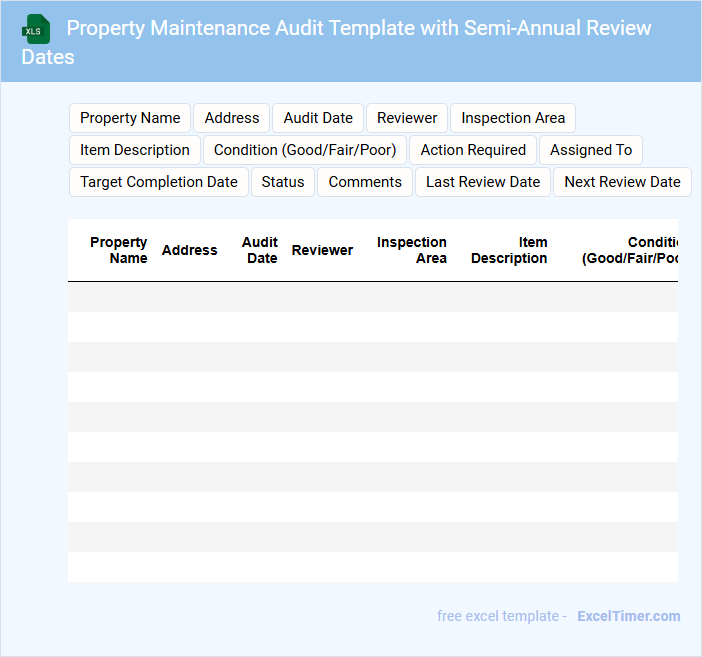Choose the Inspection Area tag
The height and width of the screenshot is (657, 702).
[x=513, y=118]
